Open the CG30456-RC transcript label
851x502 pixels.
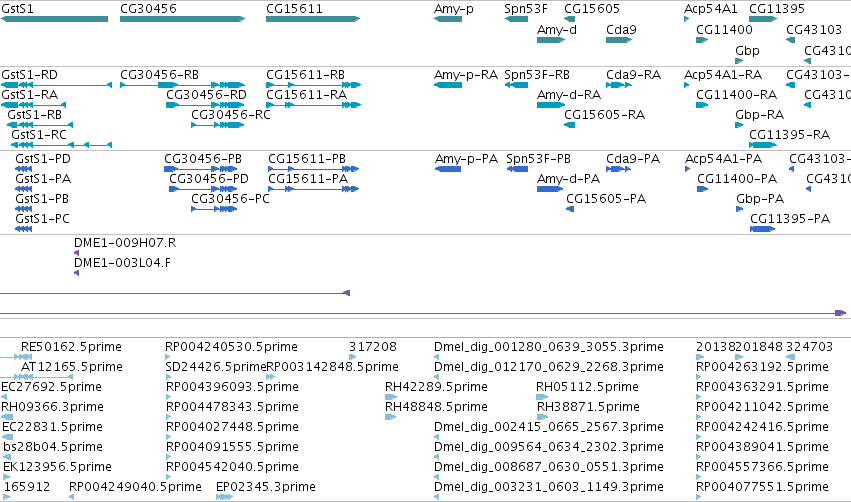pyautogui.click(x=231, y=115)
